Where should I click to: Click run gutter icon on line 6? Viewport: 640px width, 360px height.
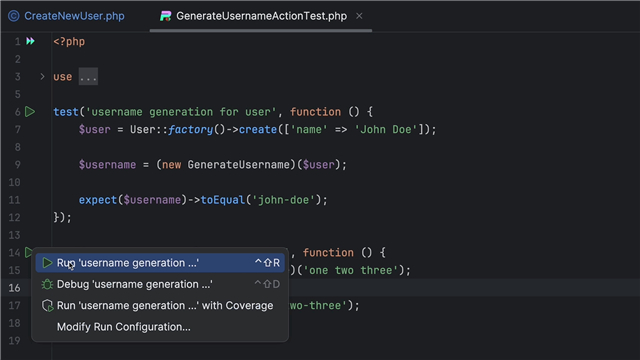[30, 112]
